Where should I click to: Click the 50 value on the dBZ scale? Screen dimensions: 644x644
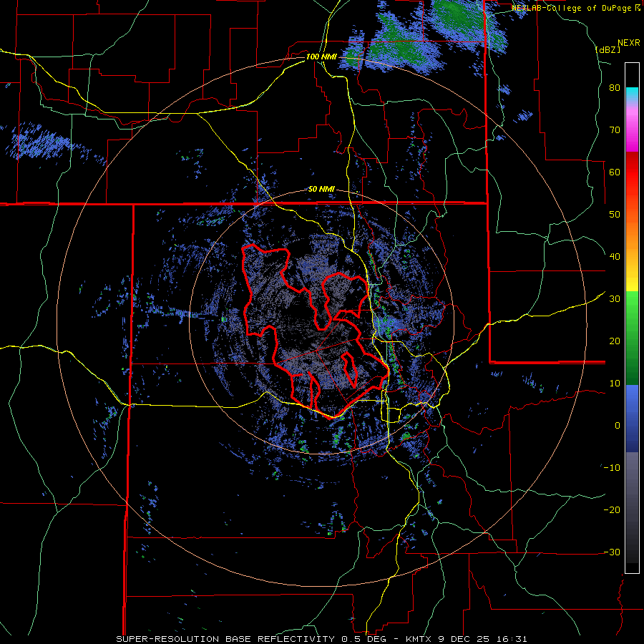tap(615, 215)
